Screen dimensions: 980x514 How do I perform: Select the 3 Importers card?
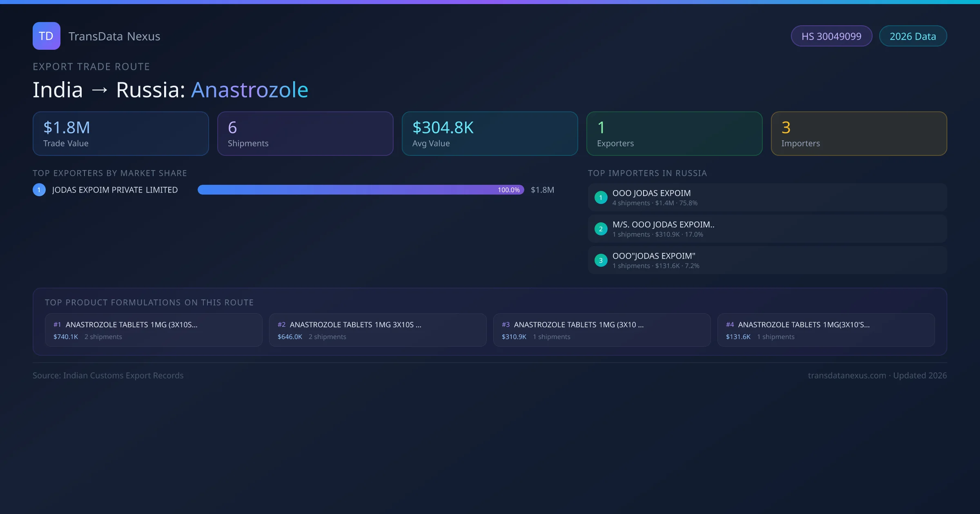click(859, 134)
